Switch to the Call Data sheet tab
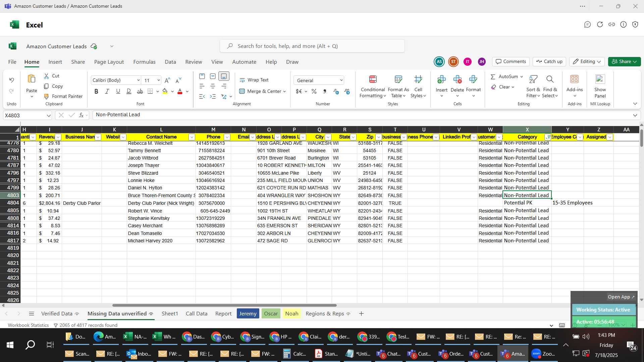The height and width of the screenshot is (362, 644). [x=197, y=314]
